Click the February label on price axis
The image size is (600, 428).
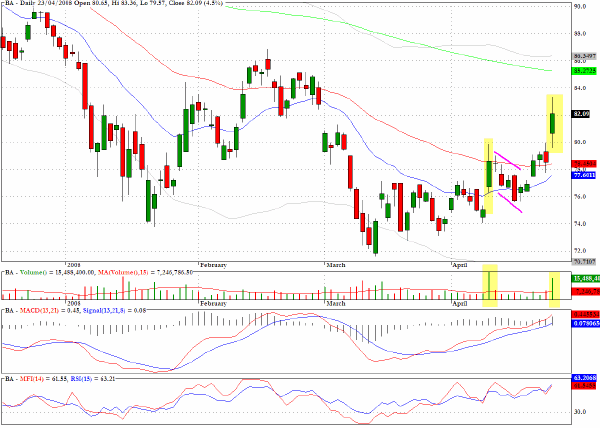tap(213, 265)
